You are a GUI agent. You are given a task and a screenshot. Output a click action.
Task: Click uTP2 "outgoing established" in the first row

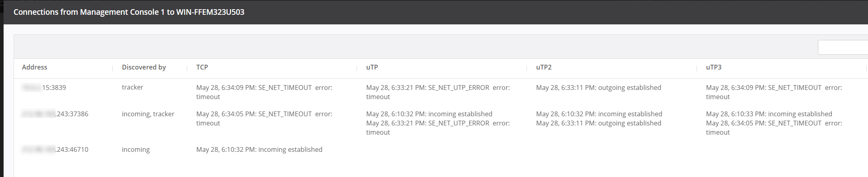[x=599, y=88]
